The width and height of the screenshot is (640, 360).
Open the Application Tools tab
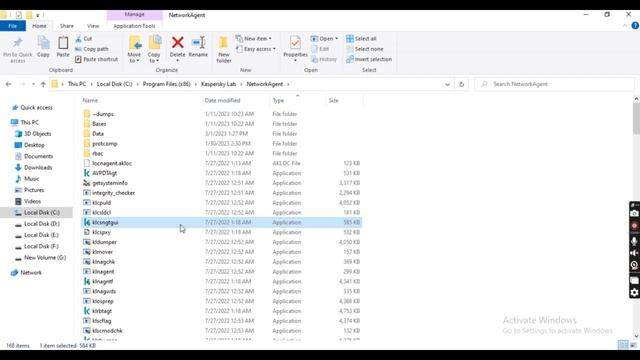134,26
